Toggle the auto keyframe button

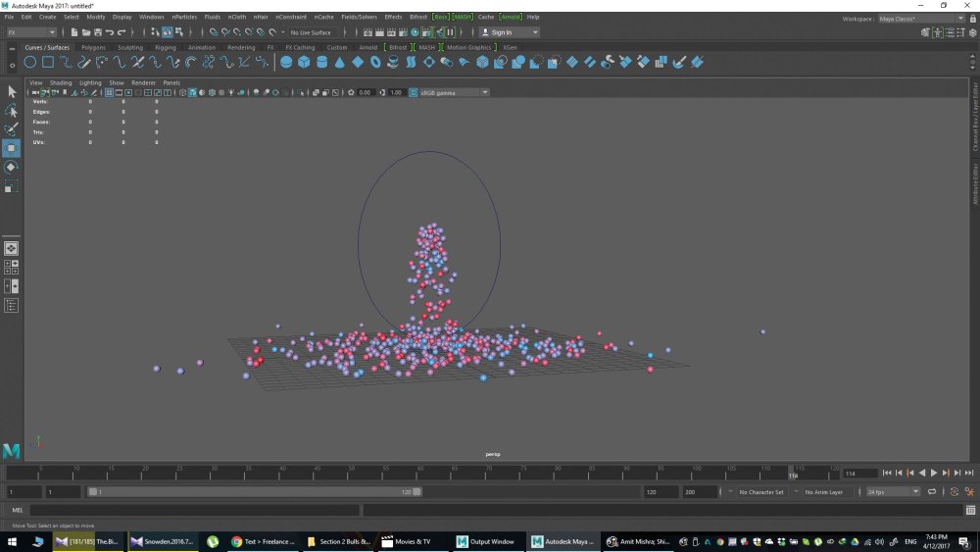pos(955,492)
